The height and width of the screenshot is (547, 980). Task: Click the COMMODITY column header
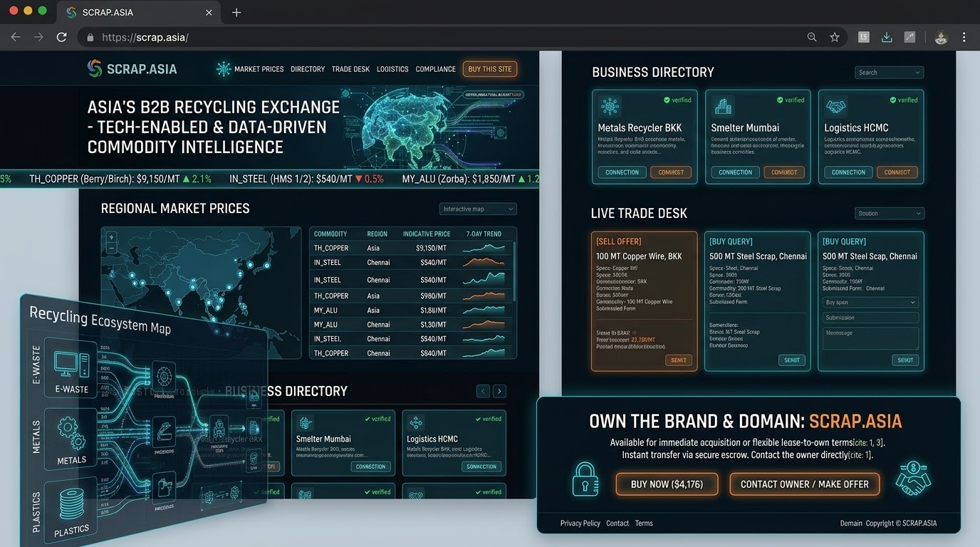pyautogui.click(x=330, y=234)
